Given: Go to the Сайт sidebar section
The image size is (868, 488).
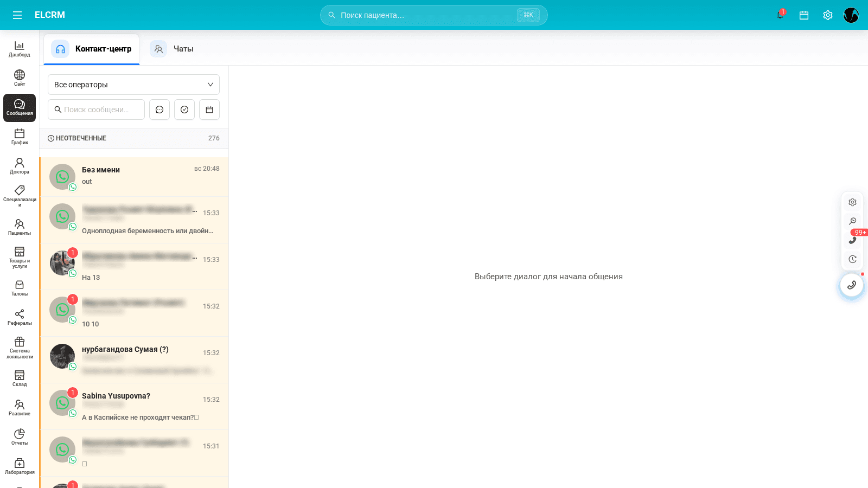Looking at the screenshot, I should click(x=20, y=78).
